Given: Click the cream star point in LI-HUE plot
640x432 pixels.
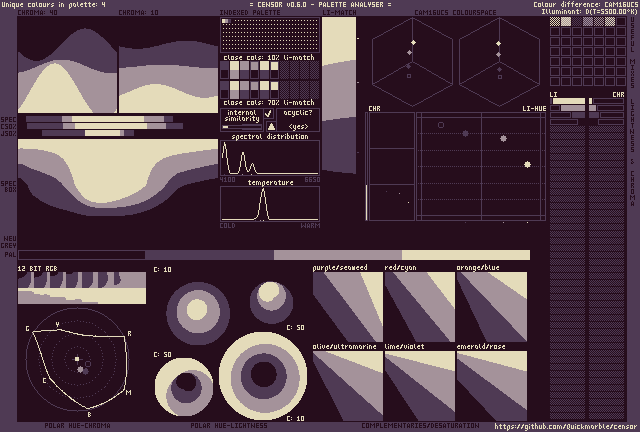Looking at the screenshot, I should pos(527,165).
